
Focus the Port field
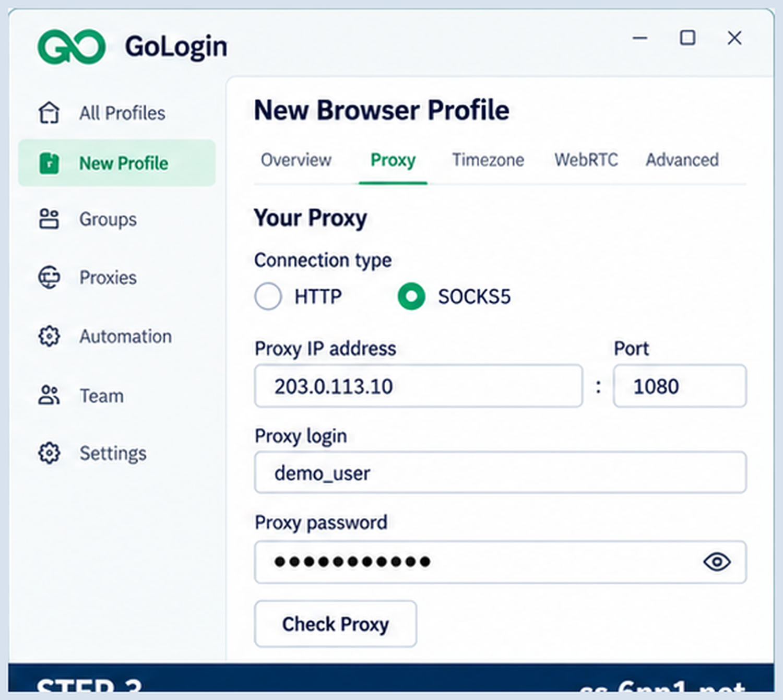click(680, 386)
